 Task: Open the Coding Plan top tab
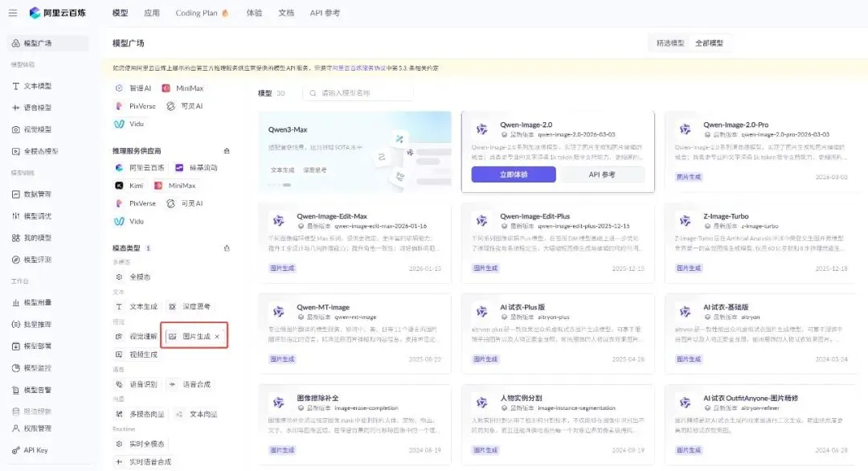(x=202, y=13)
